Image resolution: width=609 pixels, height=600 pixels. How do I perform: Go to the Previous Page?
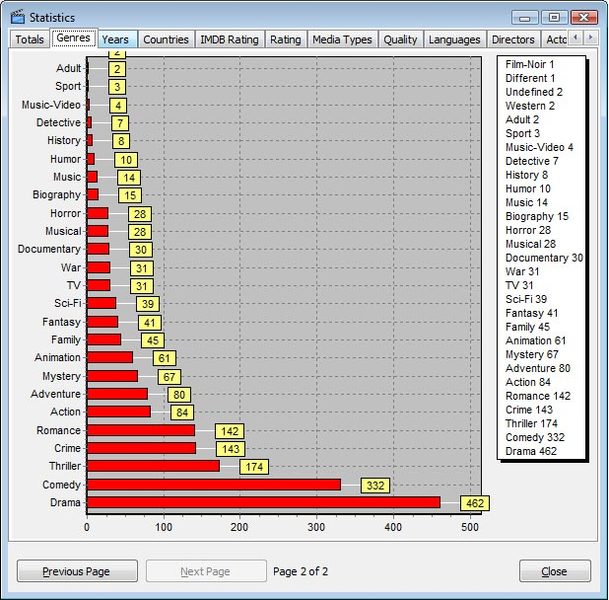(77, 571)
